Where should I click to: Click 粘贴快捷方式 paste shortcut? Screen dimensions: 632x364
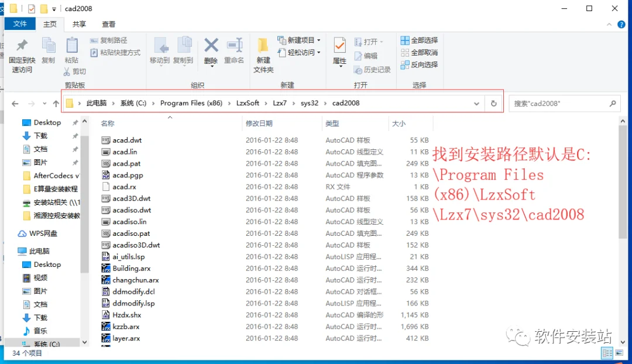click(115, 53)
